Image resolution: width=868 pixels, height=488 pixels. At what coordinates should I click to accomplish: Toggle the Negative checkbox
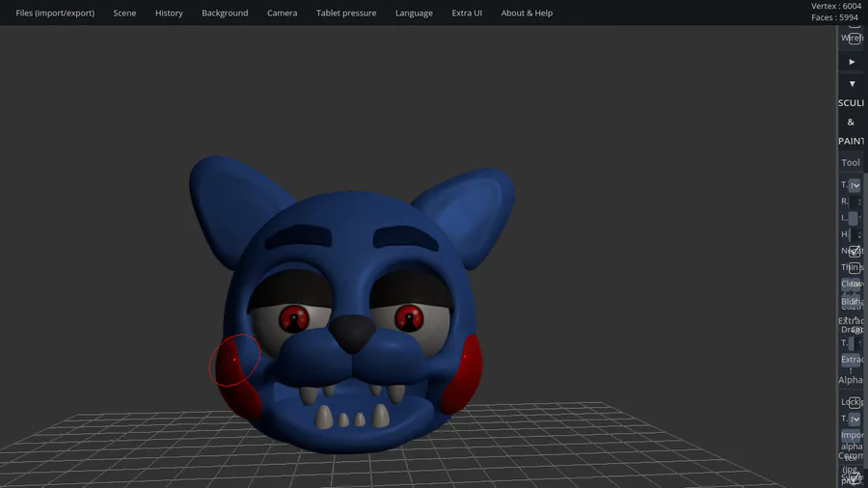point(854,251)
